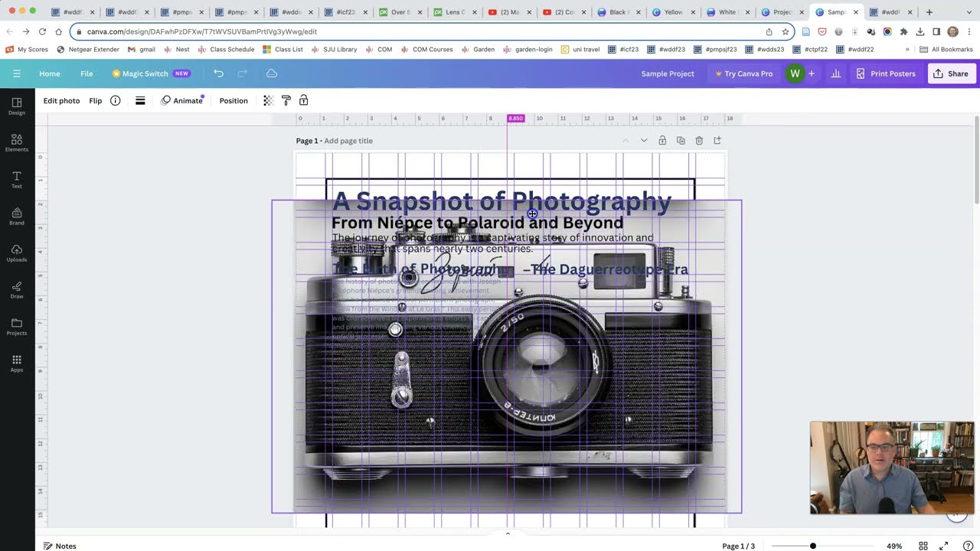Add collaborator plus button

812,73
